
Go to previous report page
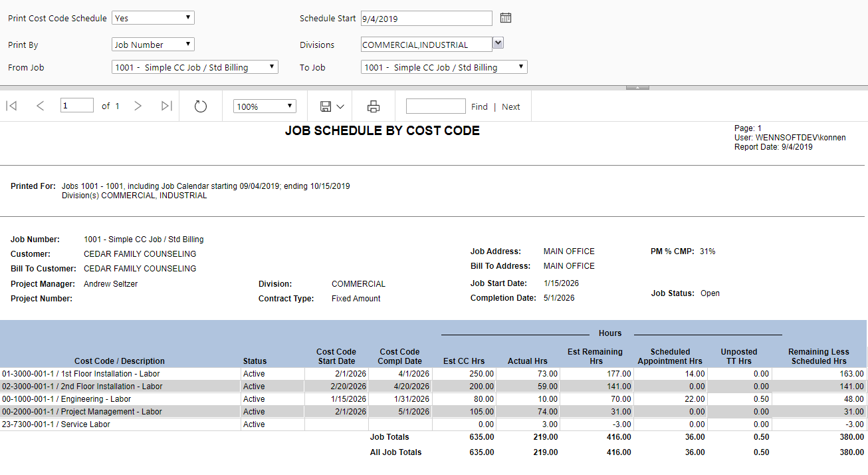point(40,106)
